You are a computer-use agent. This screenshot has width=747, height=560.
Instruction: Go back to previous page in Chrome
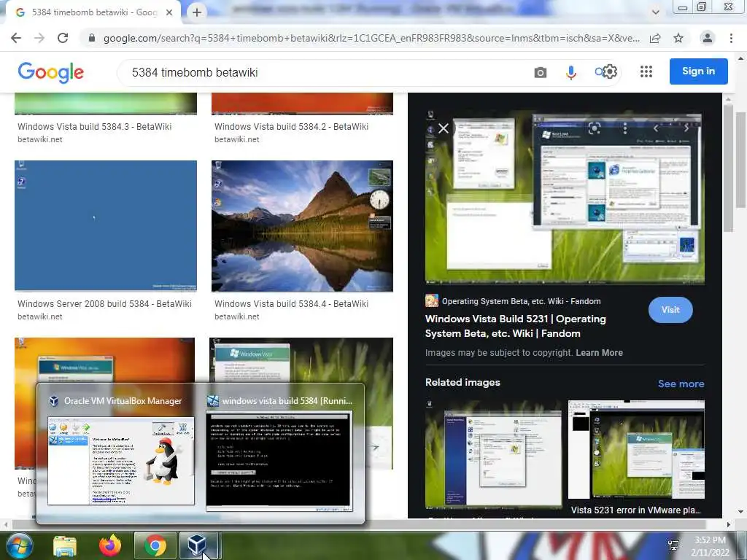point(16,38)
